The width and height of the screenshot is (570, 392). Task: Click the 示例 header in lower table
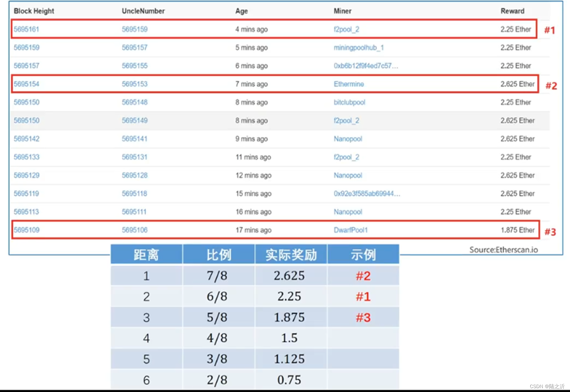(x=363, y=255)
